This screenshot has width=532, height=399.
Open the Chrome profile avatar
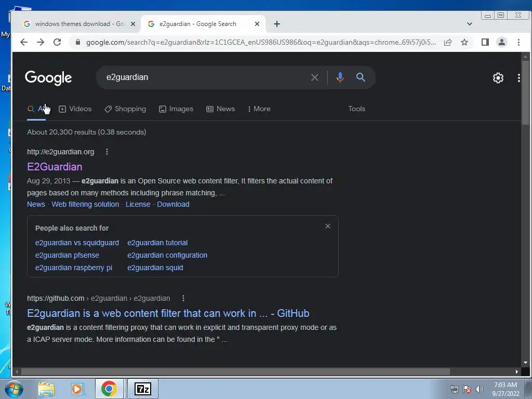coord(502,42)
